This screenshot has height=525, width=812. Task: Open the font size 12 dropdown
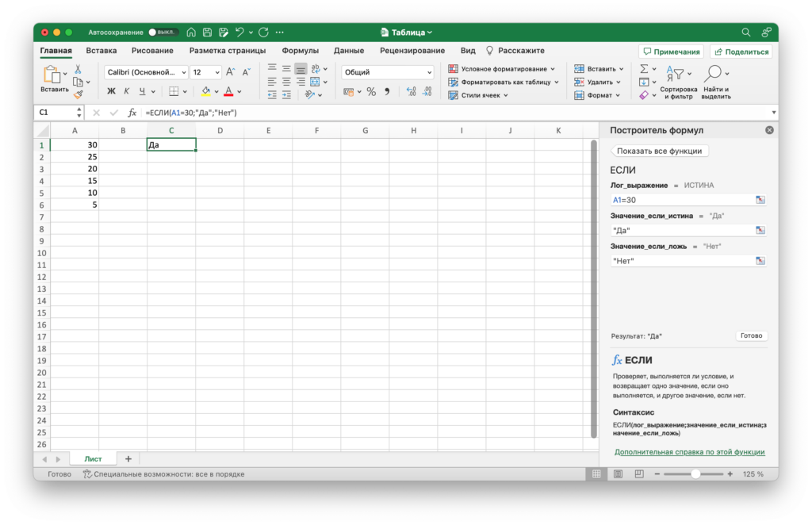coord(217,72)
